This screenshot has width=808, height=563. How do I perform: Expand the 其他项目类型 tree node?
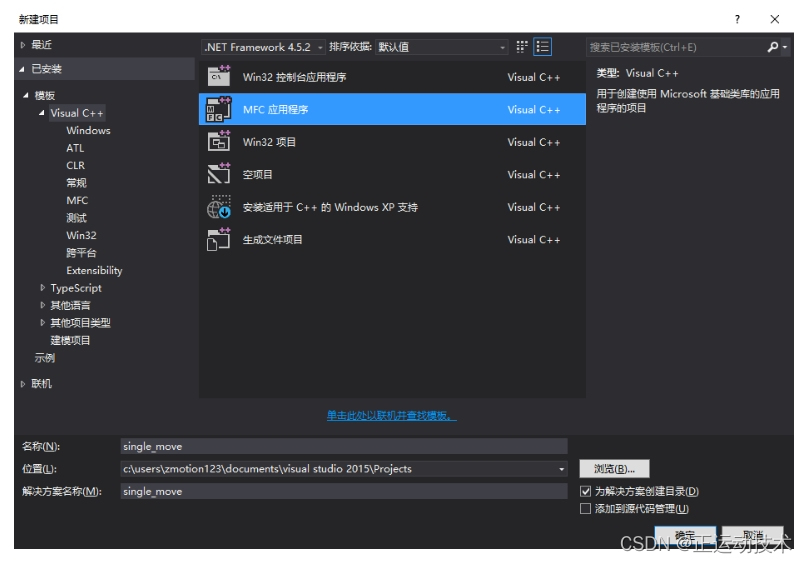click(43, 322)
